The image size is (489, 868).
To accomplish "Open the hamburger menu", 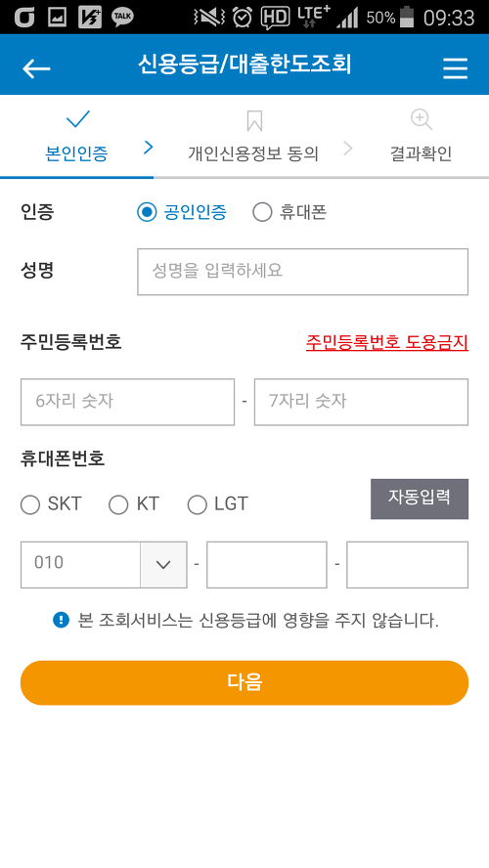I will pos(455,68).
